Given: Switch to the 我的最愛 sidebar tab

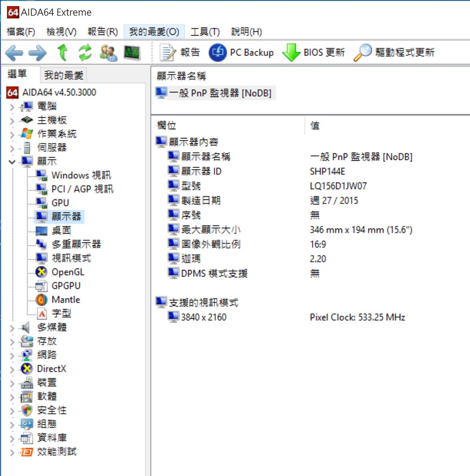Looking at the screenshot, I should 64,75.
